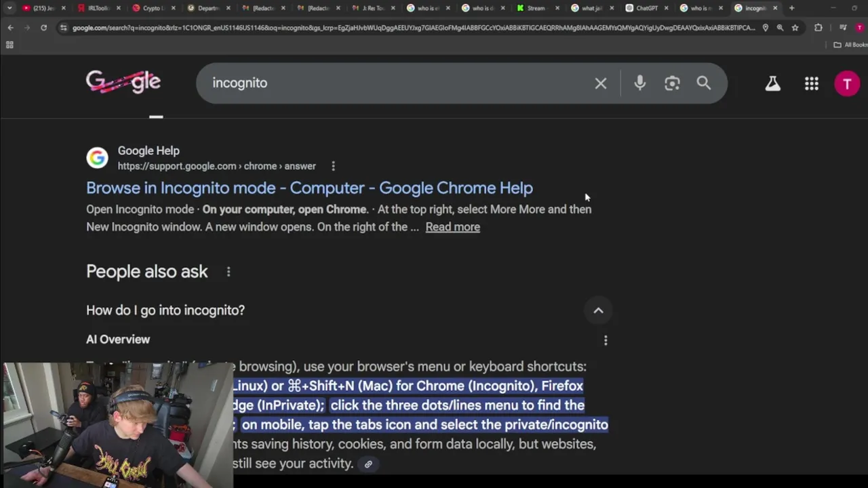Click the Google Help source name

[x=149, y=150]
